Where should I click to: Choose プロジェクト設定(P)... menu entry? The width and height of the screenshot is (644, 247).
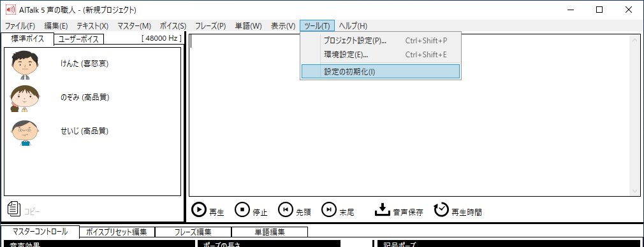(380, 41)
